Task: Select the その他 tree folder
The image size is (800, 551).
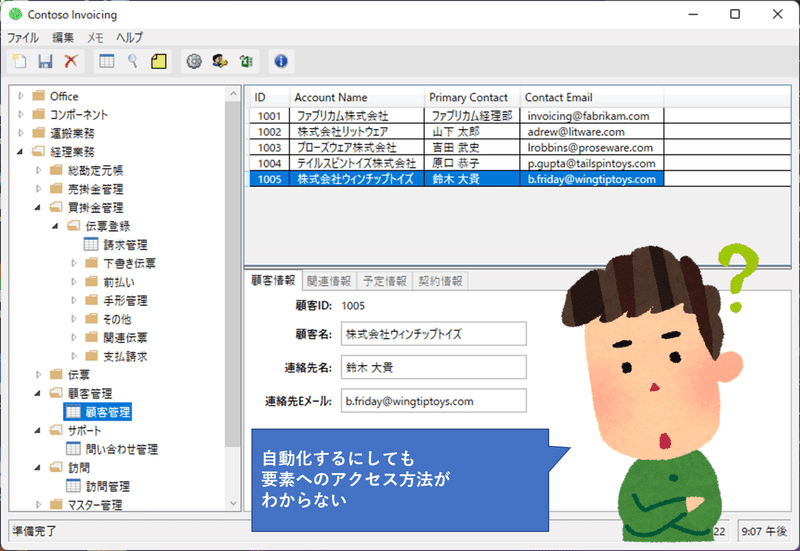Action: [117, 319]
